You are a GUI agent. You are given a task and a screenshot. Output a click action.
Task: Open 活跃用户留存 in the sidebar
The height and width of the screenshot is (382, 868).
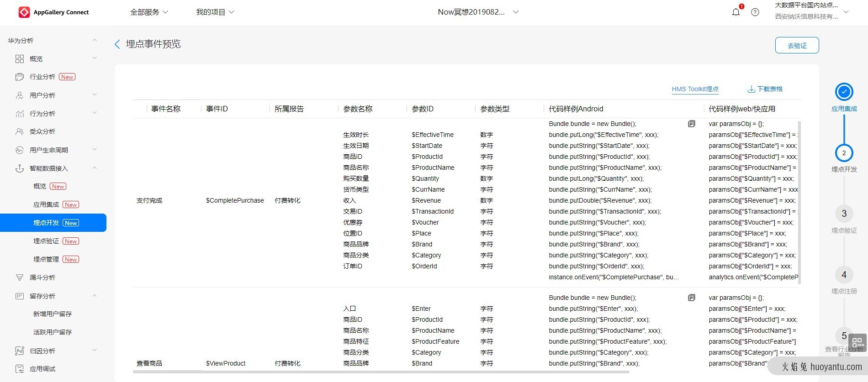point(53,332)
